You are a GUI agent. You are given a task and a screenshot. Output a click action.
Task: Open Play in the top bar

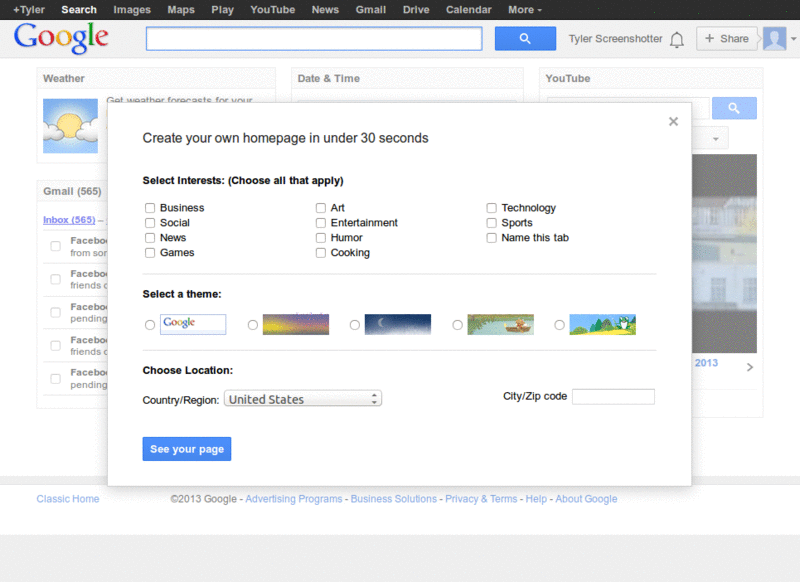click(222, 10)
